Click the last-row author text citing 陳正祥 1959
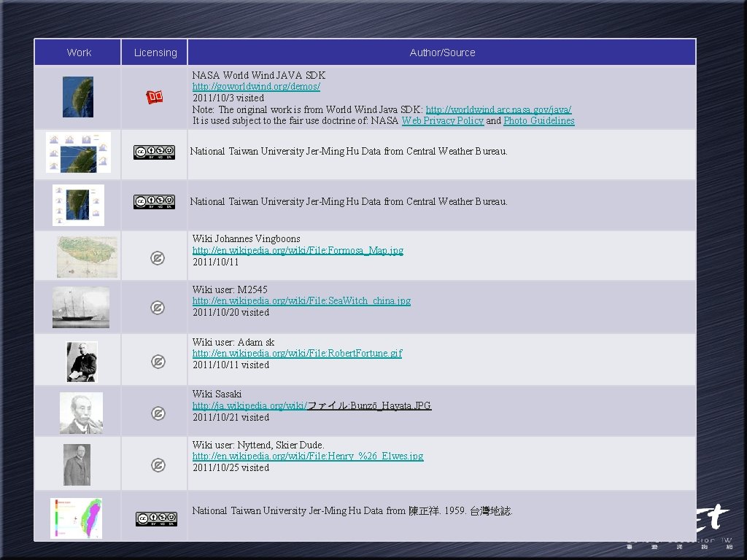 pyautogui.click(x=352, y=510)
